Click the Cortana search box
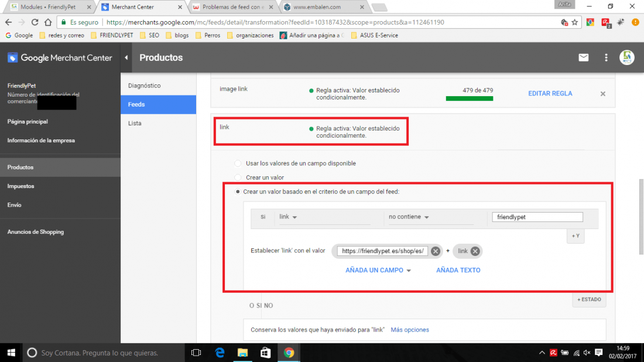The width and height of the screenshot is (644, 362). click(105, 353)
